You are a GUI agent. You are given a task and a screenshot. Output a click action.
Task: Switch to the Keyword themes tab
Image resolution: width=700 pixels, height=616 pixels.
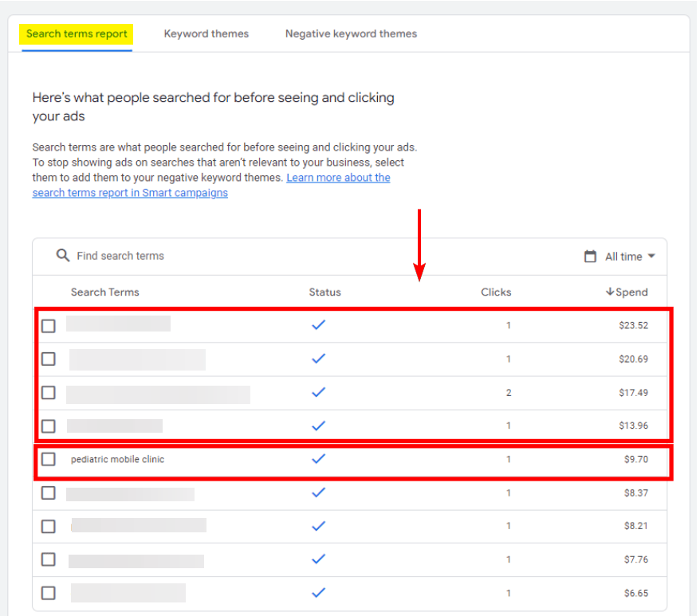(x=206, y=33)
